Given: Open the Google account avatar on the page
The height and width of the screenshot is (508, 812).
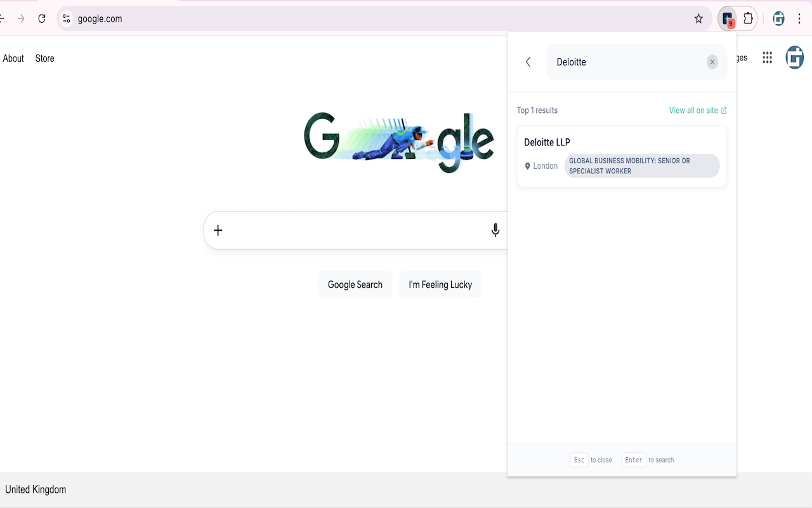Looking at the screenshot, I should [x=794, y=58].
